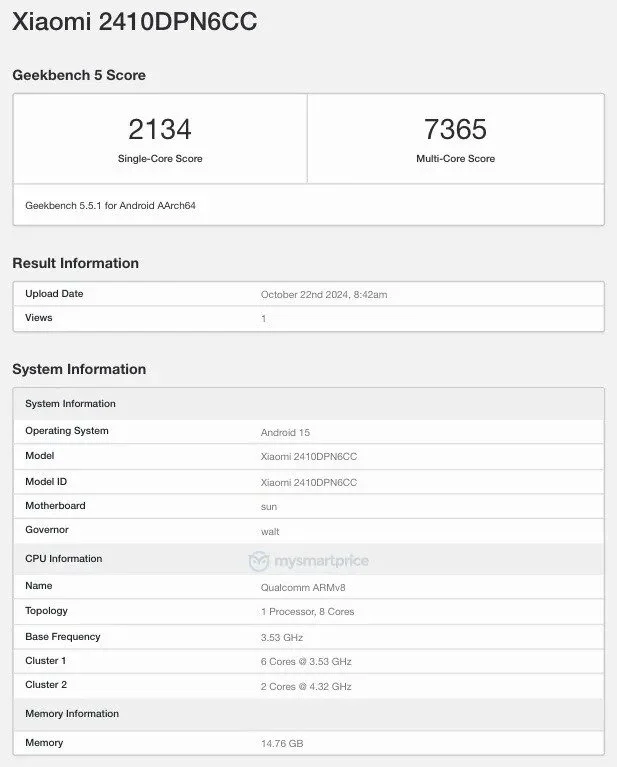Click the Result Information heading
The image size is (617, 767).
tap(75, 263)
